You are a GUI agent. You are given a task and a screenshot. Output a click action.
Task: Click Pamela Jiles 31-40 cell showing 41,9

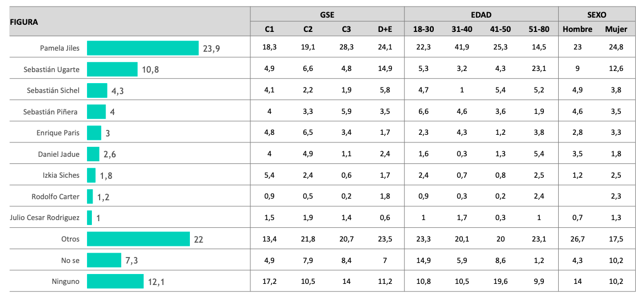pos(462,48)
